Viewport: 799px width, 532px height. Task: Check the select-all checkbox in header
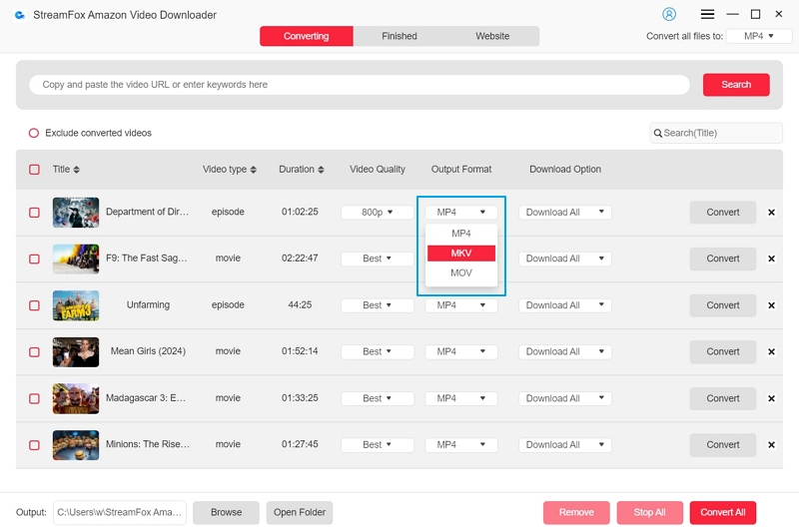click(34, 170)
